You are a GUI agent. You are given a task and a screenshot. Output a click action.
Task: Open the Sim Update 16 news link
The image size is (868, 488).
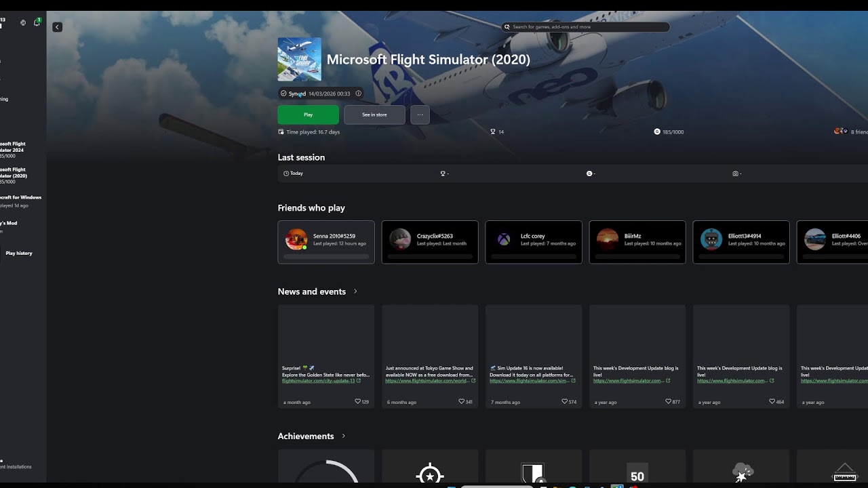point(530,381)
